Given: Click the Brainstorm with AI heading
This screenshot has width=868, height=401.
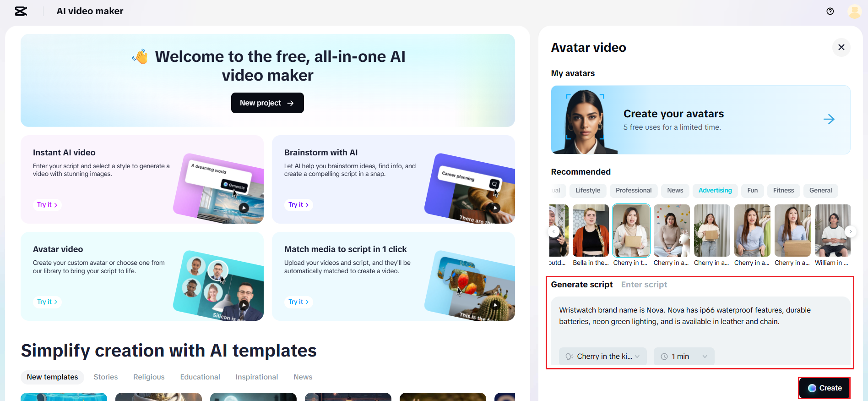Looking at the screenshot, I should pyautogui.click(x=321, y=153).
